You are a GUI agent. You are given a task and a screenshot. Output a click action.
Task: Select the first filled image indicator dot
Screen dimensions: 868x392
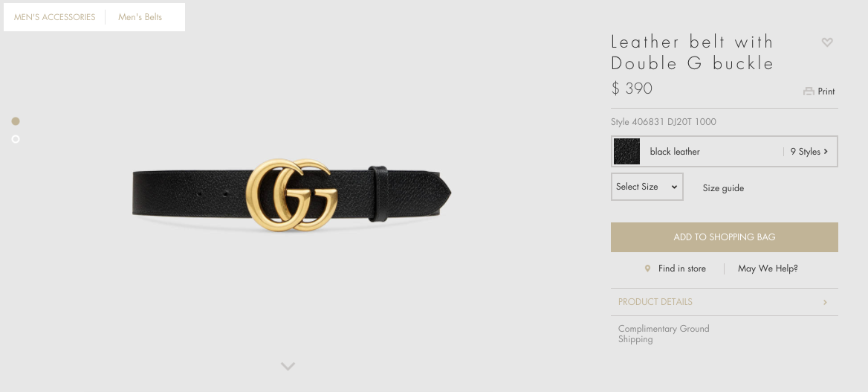coord(16,121)
